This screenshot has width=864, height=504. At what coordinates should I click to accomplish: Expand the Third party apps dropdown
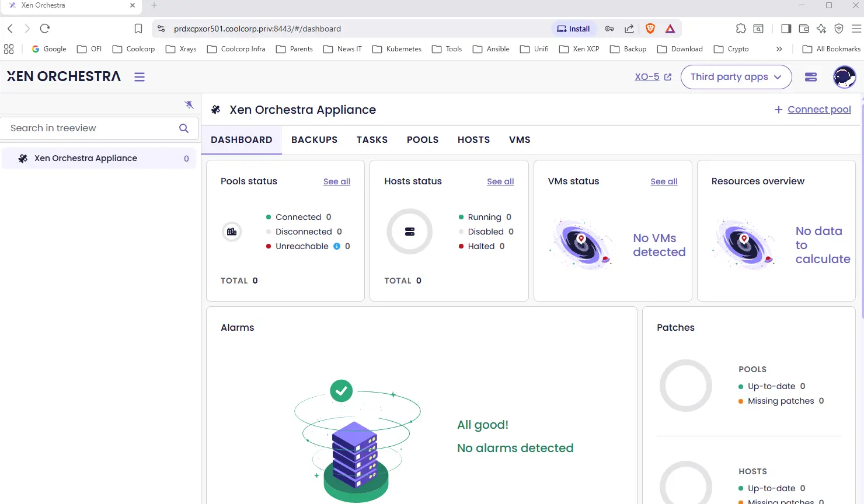pos(736,77)
